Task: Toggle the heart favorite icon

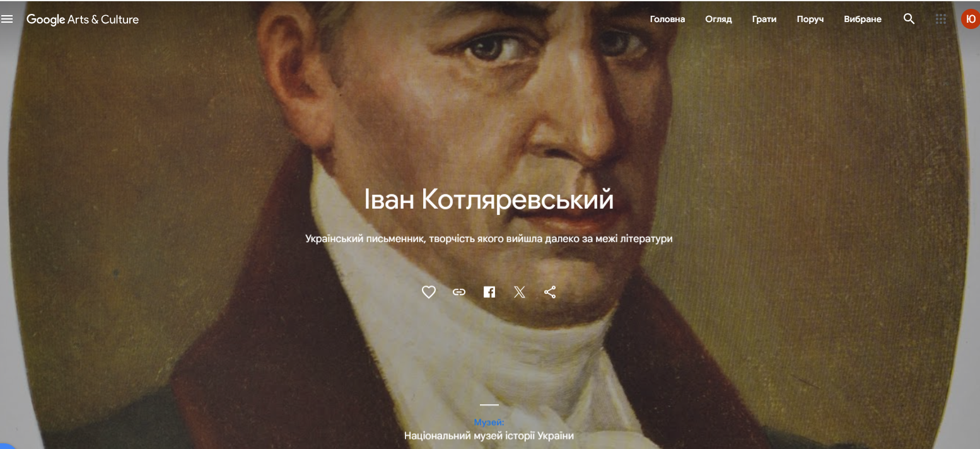Action: (429, 292)
